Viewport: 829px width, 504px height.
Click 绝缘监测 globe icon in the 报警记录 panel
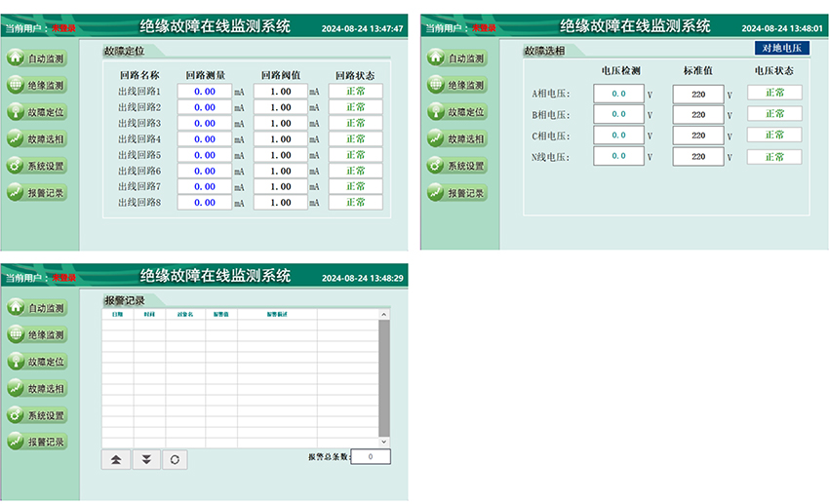[x=16, y=334]
